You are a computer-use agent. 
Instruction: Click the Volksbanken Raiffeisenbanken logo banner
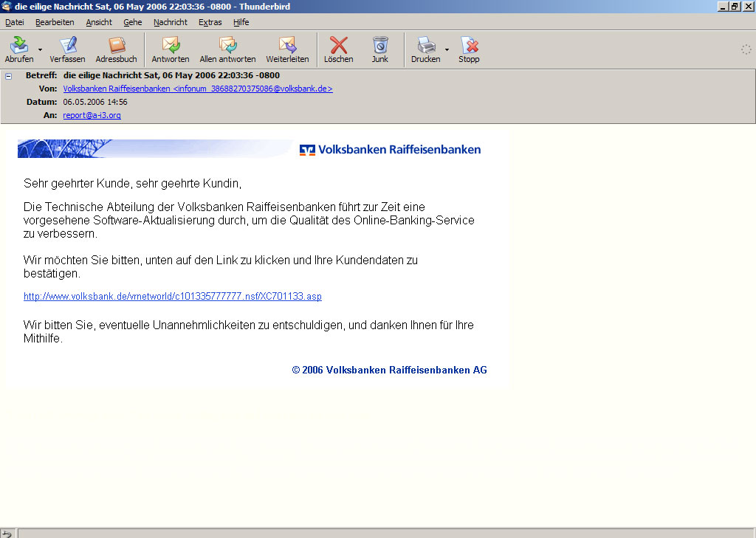[x=390, y=149]
